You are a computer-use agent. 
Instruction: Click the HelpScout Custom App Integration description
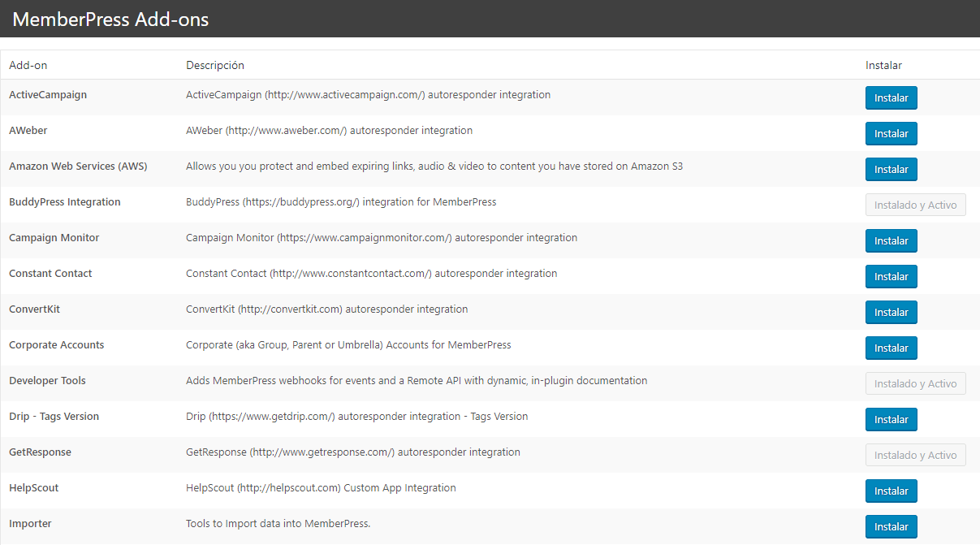coord(321,488)
